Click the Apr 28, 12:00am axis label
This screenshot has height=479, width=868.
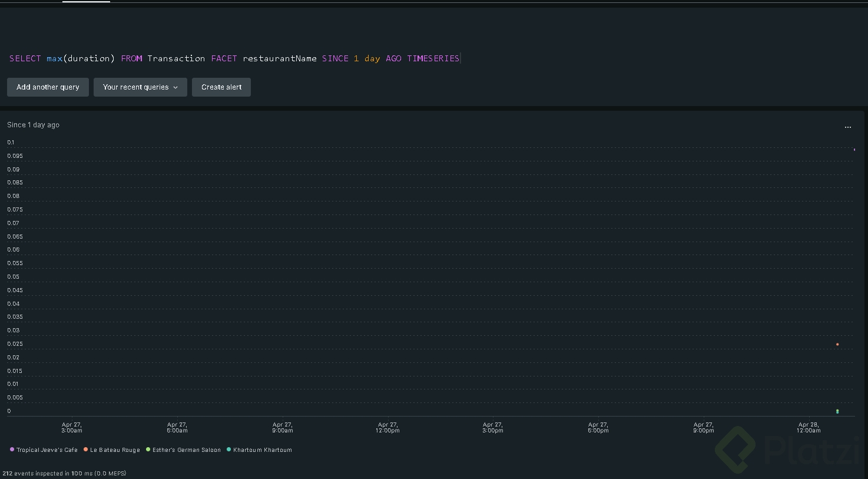(809, 427)
